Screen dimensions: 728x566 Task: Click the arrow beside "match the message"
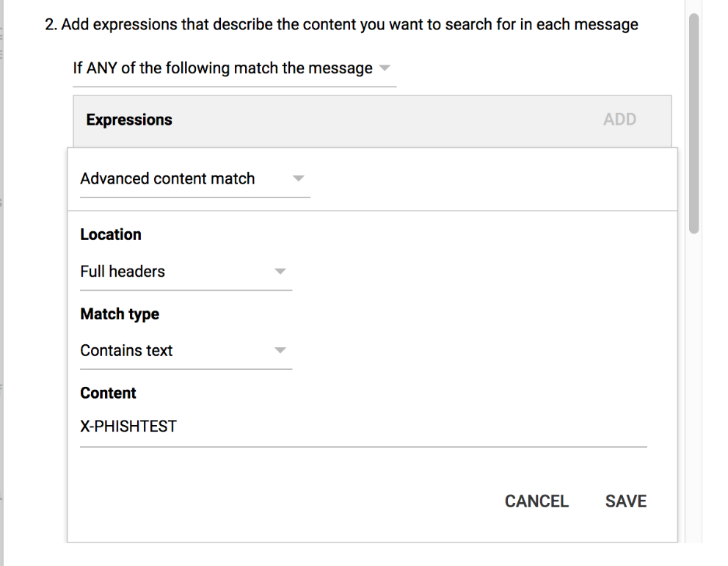pos(385,68)
